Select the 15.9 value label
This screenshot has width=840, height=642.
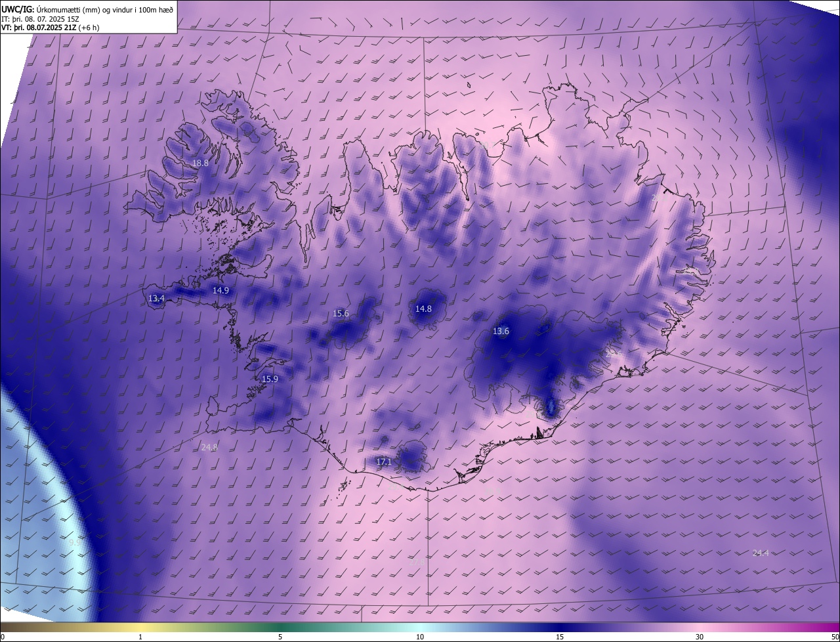[270, 379]
